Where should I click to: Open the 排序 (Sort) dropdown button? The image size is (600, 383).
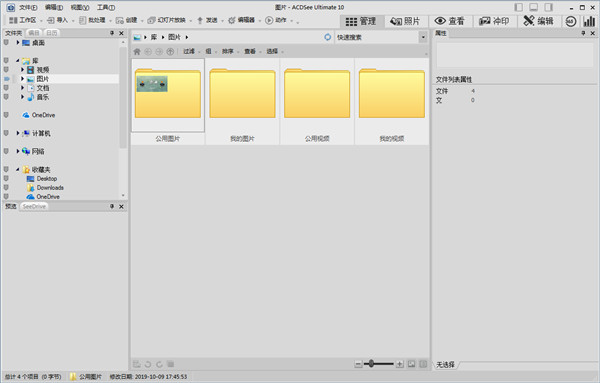coord(230,51)
